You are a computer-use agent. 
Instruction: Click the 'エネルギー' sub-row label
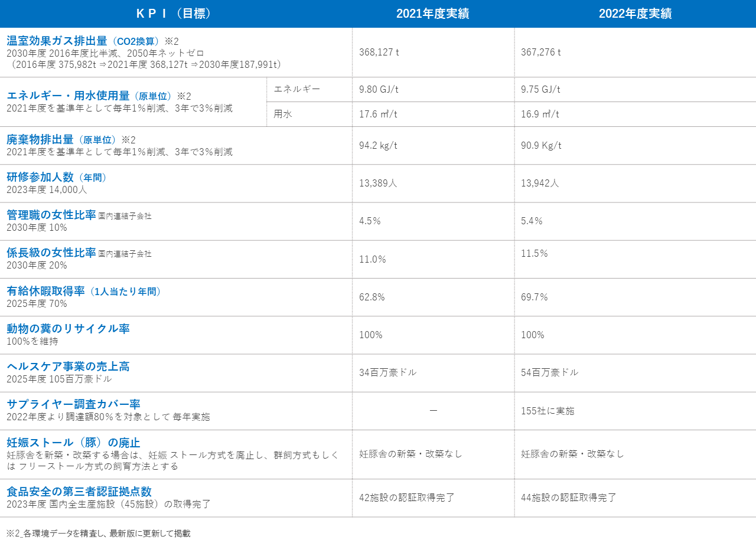[297, 89]
